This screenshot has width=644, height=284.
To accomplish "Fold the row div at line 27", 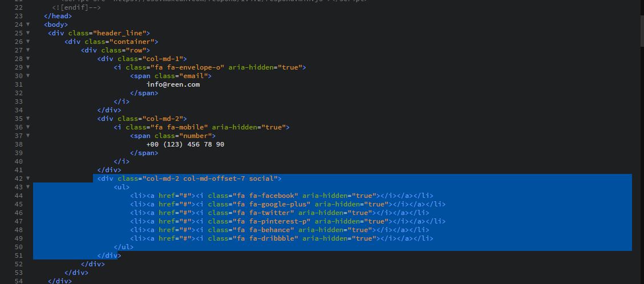I will (x=28, y=50).
